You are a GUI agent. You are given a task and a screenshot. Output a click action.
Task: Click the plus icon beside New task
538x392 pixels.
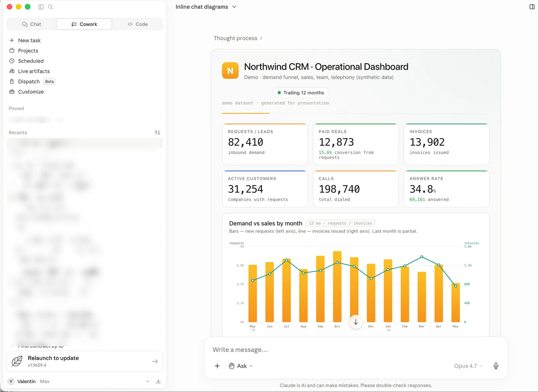12,40
